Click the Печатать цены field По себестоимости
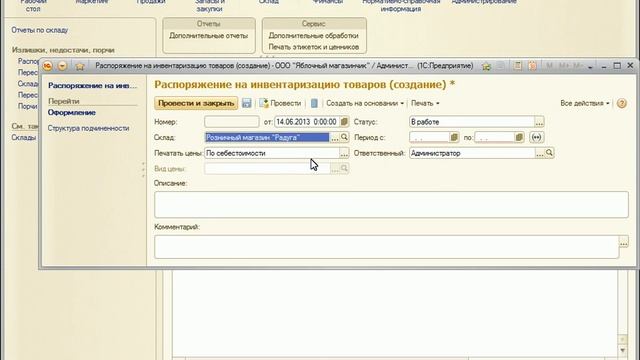 point(272,153)
